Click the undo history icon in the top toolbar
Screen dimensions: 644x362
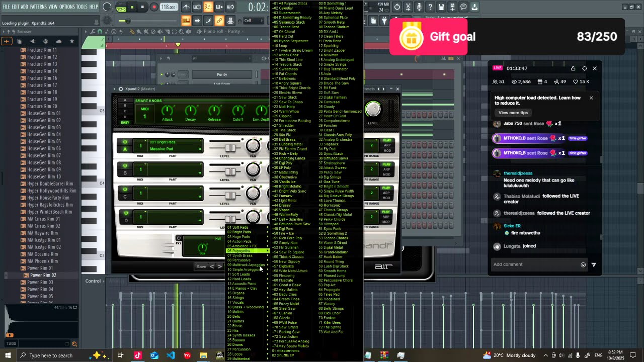pyautogui.click(x=397, y=7)
